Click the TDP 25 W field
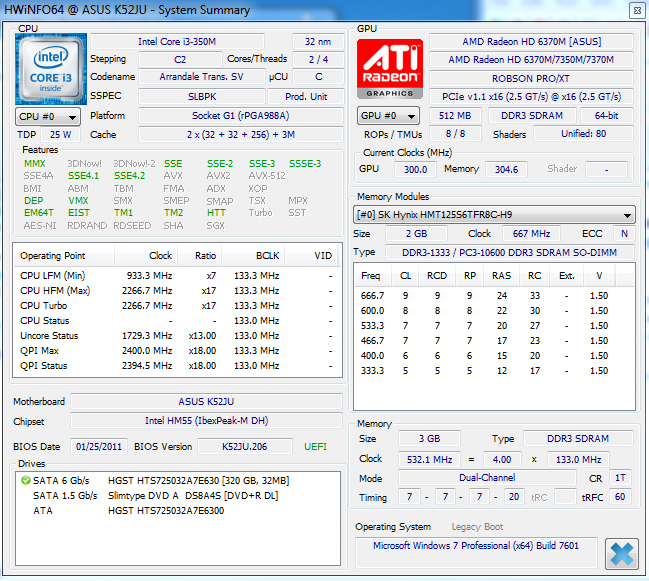Image resolution: width=649 pixels, height=581 pixels. 60,134
